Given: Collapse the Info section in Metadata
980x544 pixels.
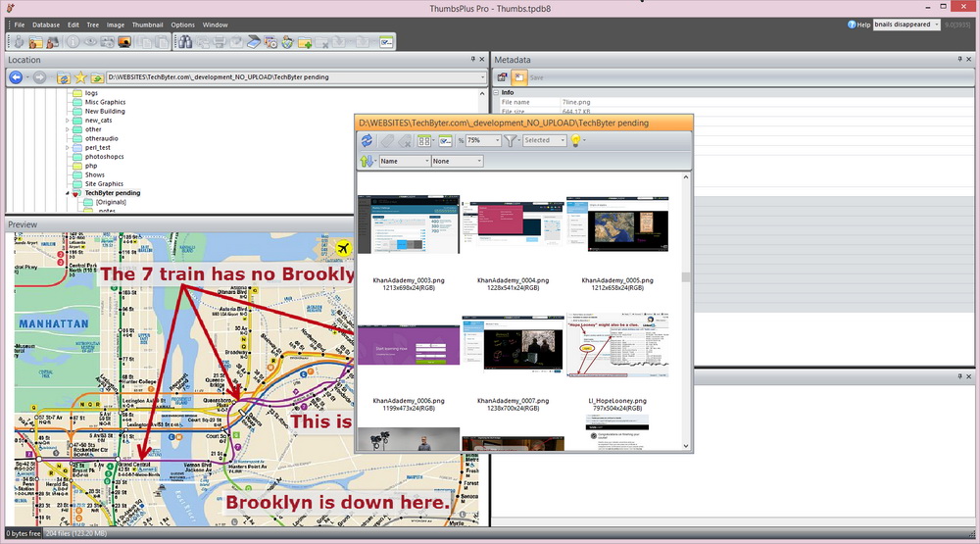Looking at the screenshot, I should 497,92.
